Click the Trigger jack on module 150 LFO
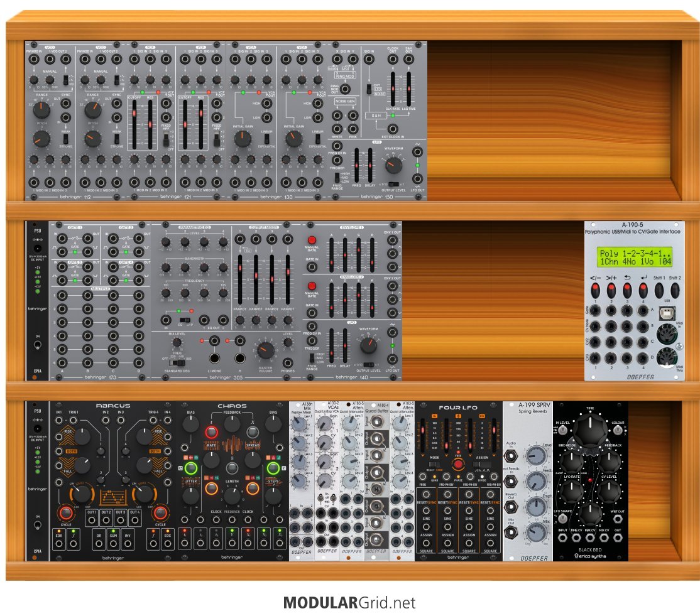This screenshot has width=700, height=616. coord(337,160)
